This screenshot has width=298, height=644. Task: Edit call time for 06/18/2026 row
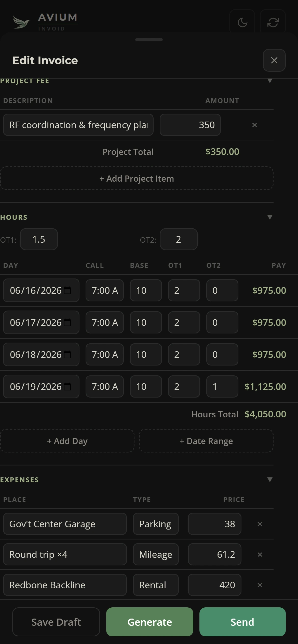105,355
